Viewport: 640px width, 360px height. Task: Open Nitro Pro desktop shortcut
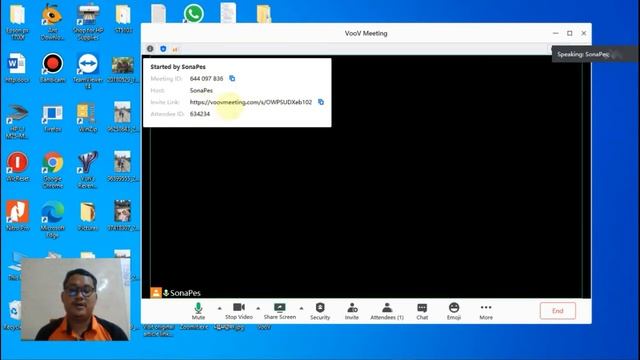point(17,216)
